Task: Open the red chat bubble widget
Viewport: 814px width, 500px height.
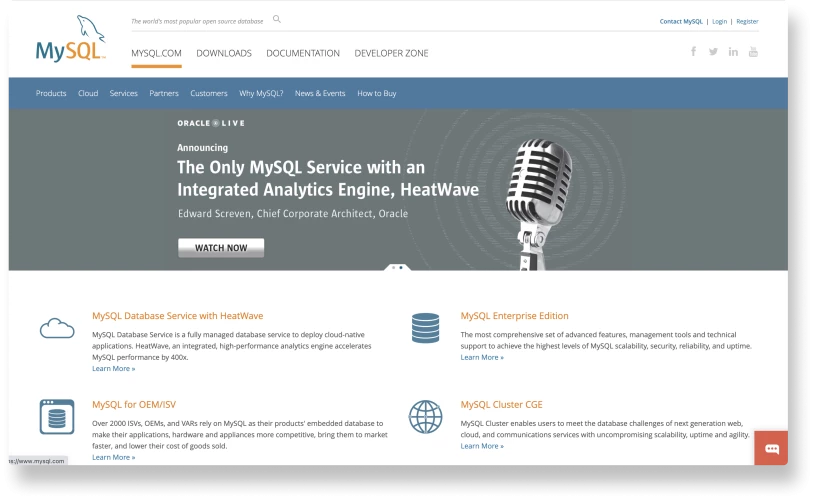Action: 771,448
